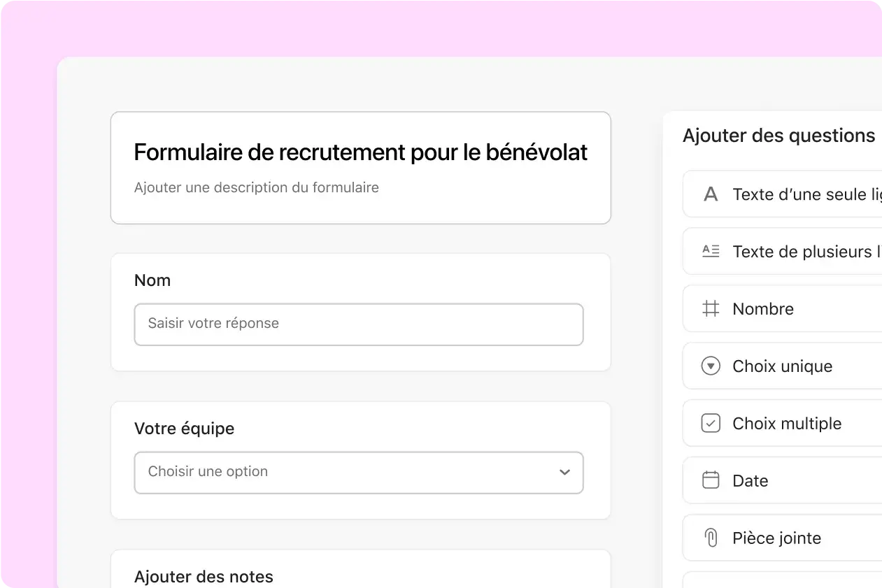Choose the Nombre hash icon

point(711,309)
